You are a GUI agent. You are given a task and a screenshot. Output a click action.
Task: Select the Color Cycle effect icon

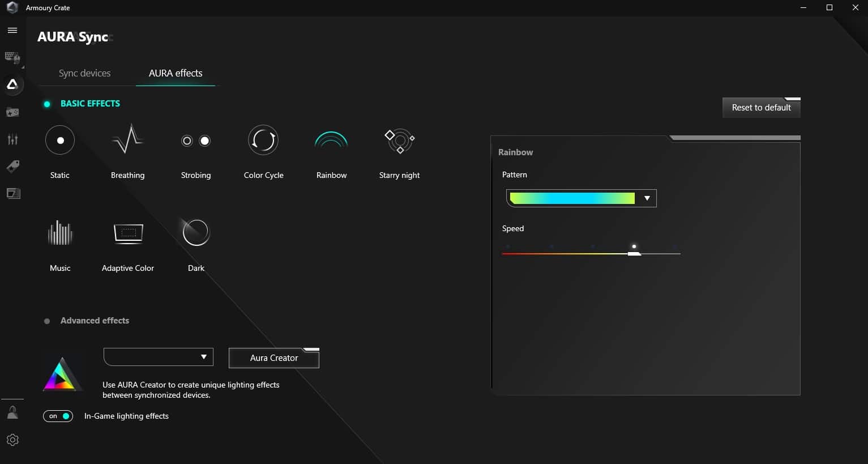(263, 140)
